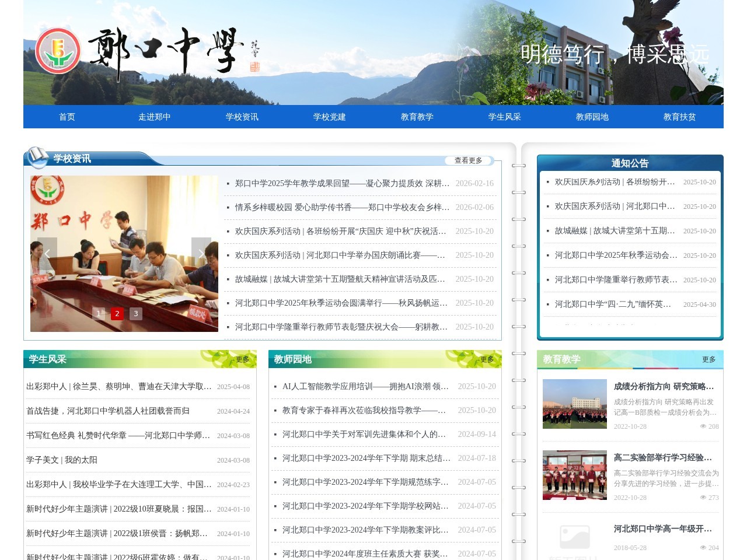The height and width of the screenshot is (560, 747).
Task: Click the 2026-02-16 date on the first news row
Action: 474,183
